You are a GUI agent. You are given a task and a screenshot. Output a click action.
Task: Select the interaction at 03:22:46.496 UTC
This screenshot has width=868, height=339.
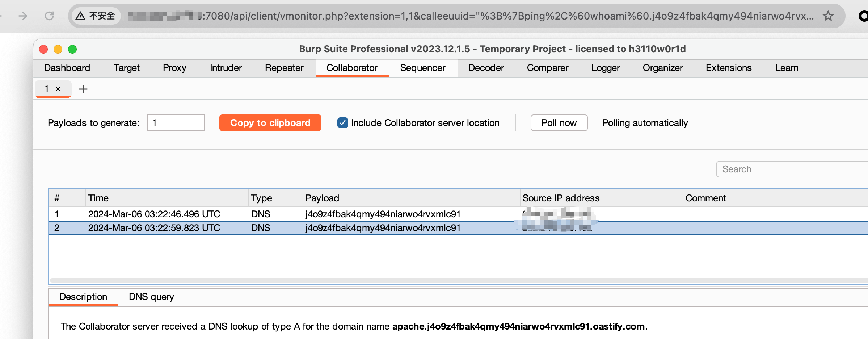(x=458, y=214)
